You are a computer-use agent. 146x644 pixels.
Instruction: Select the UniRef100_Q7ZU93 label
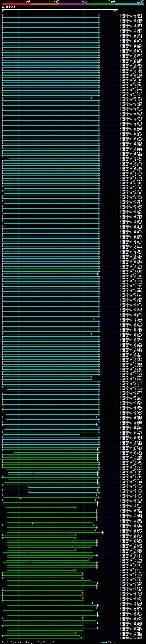point(131,103)
